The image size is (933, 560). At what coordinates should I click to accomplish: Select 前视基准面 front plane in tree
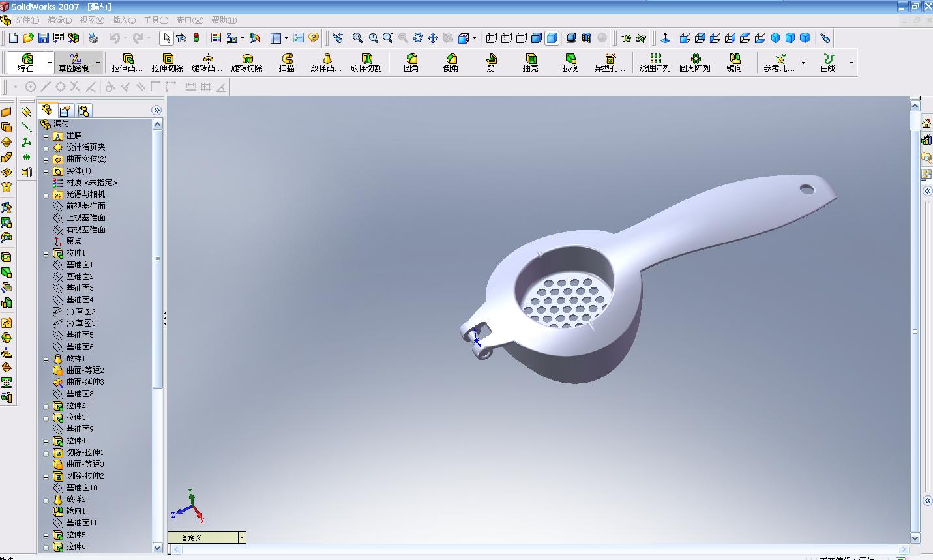[85, 206]
